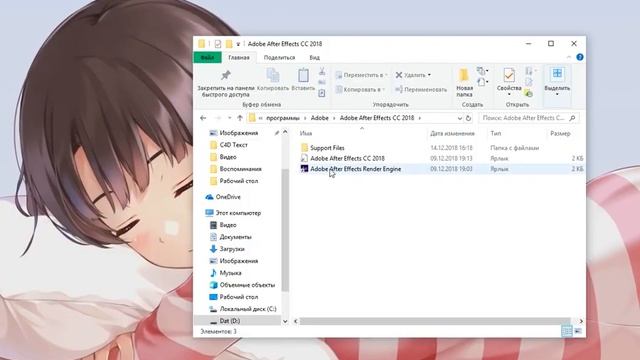
Task: Click the Переименовать rename button
Action: click(421, 89)
